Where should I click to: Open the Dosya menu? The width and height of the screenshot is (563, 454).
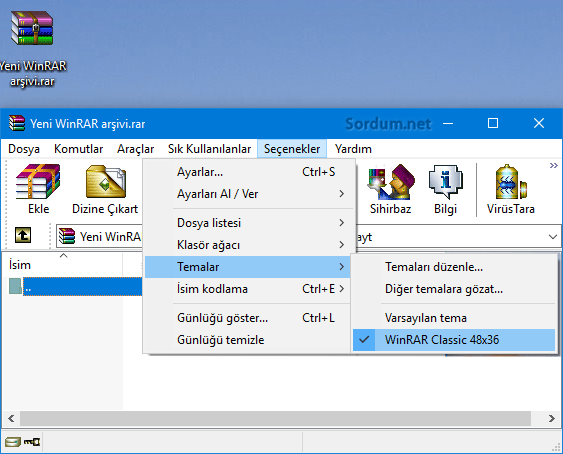[x=24, y=149]
